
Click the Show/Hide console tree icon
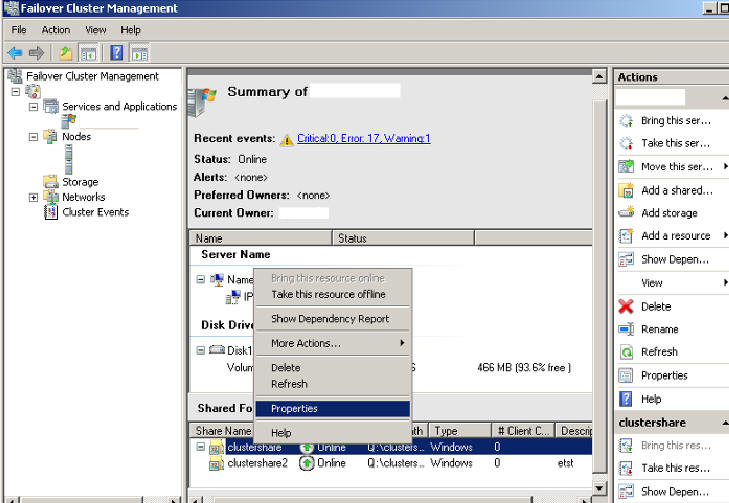pyautogui.click(x=88, y=53)
